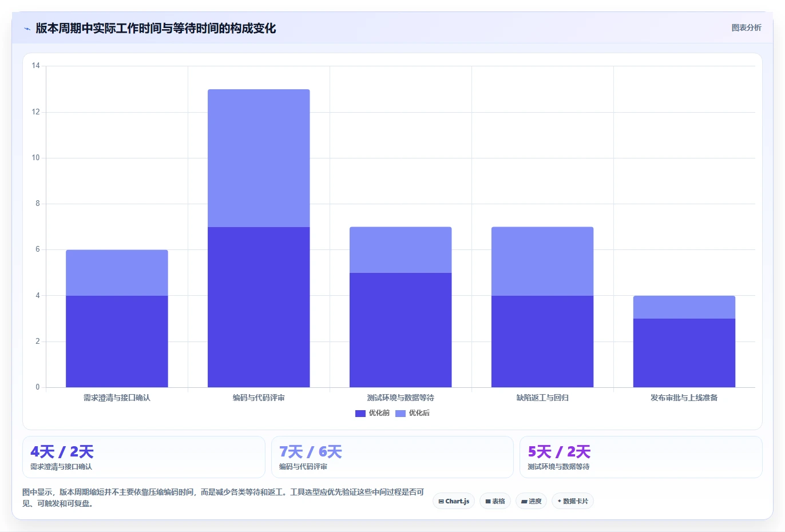Click the y-axis value 10
This screenshot has height=532, width=785.
pos(36,158)
